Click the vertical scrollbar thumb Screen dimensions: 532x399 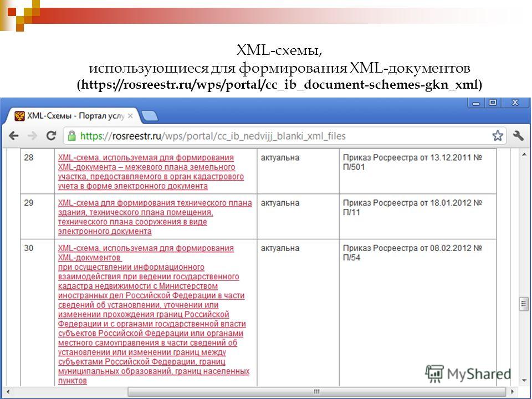(x=524, y=304)
